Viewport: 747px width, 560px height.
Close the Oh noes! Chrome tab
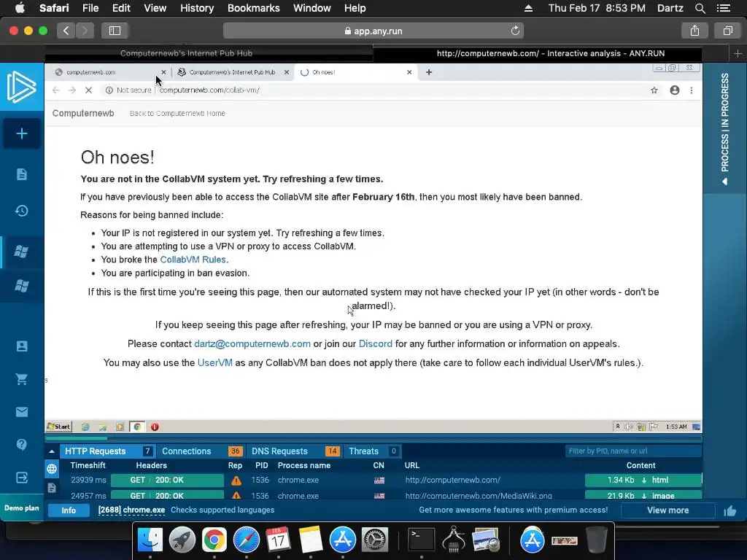[409, 72]
